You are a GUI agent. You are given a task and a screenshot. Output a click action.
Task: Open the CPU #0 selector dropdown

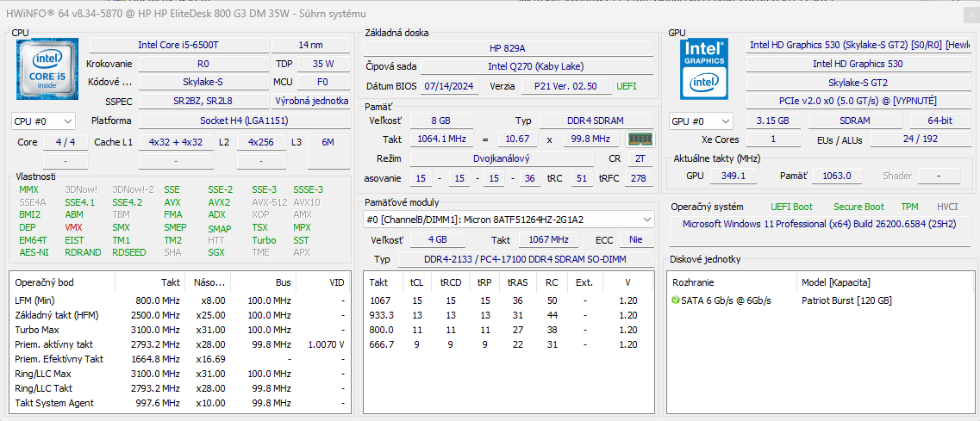[43, 121]
